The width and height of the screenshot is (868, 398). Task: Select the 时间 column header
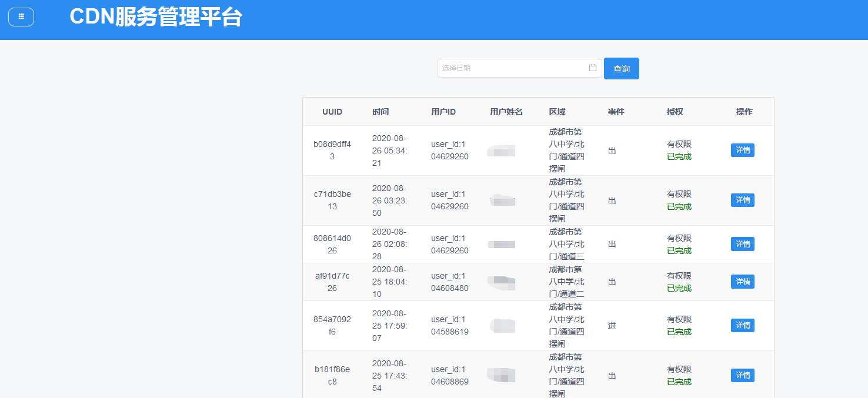[380, 112]
